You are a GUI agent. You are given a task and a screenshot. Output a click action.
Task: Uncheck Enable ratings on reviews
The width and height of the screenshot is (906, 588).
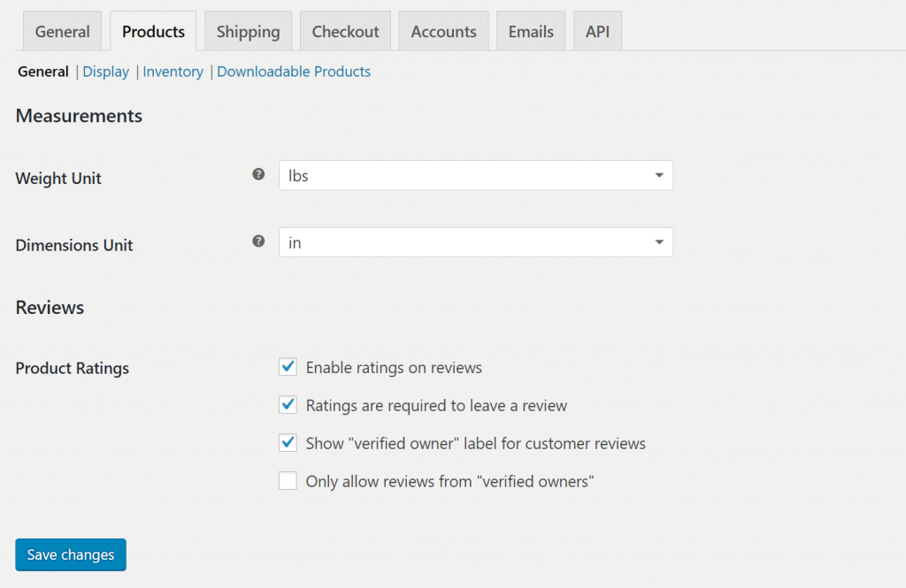pos(288,367)
